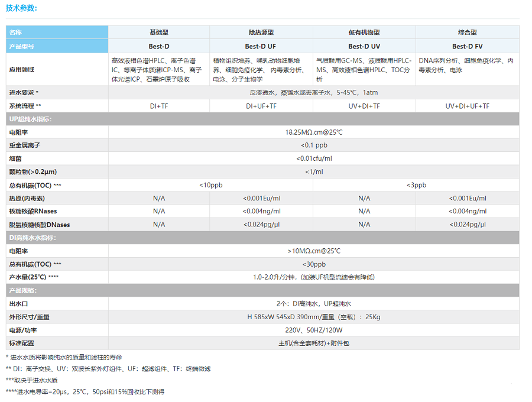Select the 除热源型 column header
The image size is (532, 402).
261,33
